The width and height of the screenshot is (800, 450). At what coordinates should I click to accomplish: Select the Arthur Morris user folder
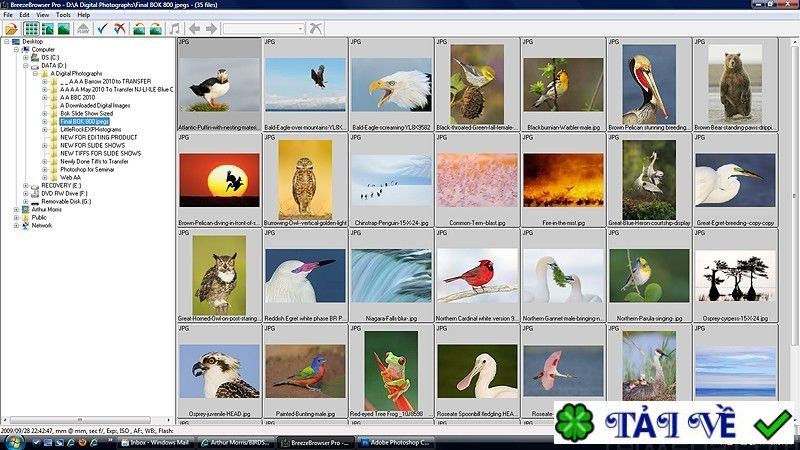(x=46, y=209)
